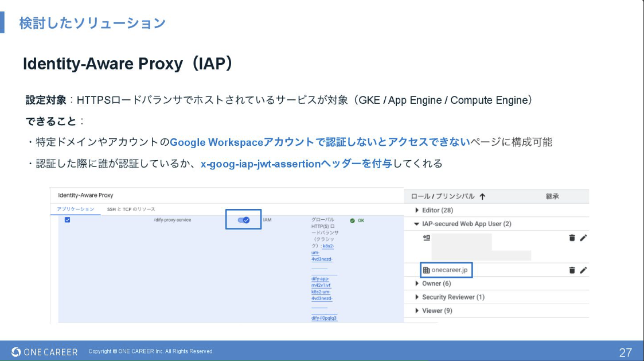Click the 継承 column header
This screenshot has height=361, width=644.
552,196
